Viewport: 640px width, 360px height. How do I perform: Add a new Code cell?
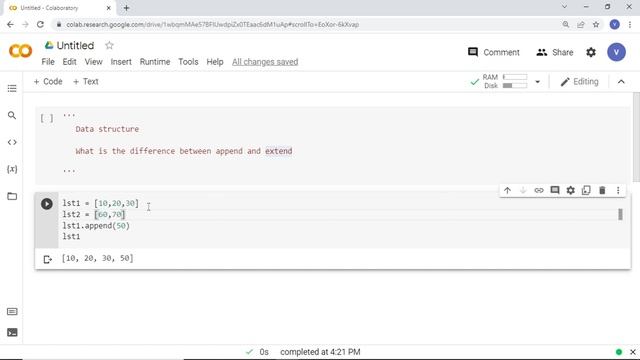(x=48, y=82)
